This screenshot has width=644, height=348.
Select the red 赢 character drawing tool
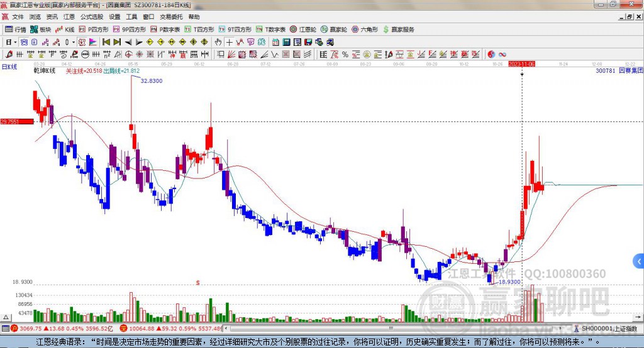[183, 54]
